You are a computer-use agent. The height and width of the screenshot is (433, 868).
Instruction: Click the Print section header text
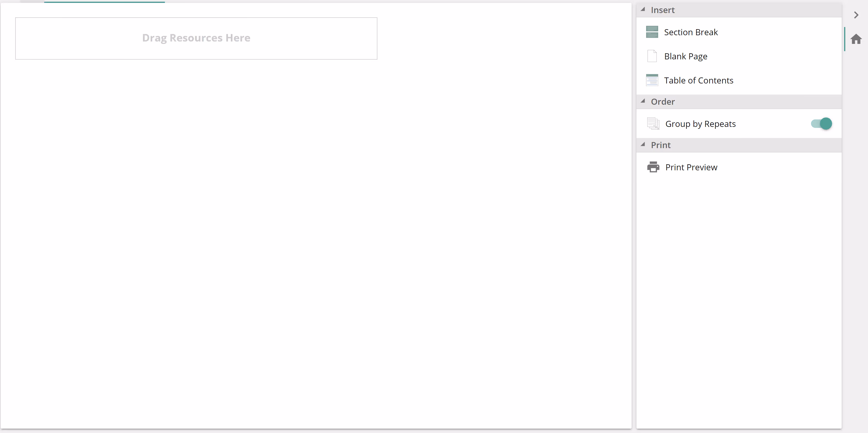coord(660,145)
